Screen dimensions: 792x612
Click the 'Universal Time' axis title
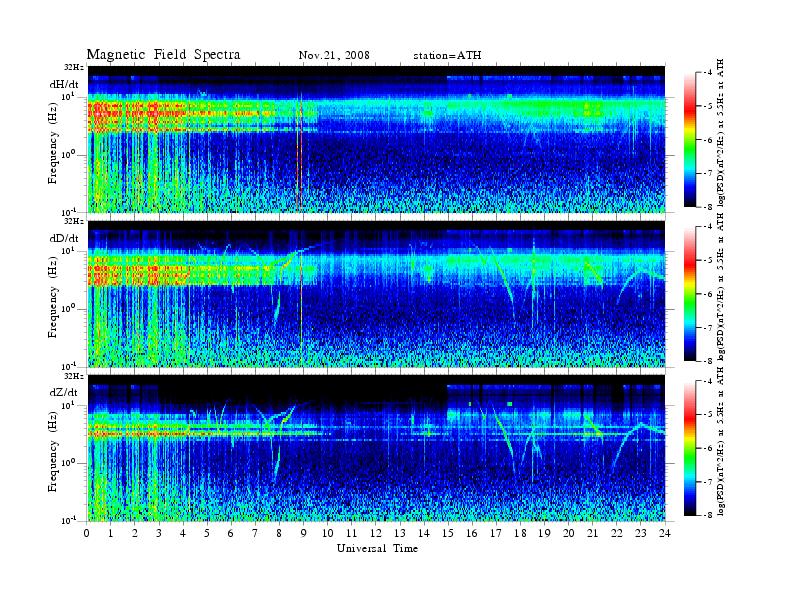(377, 548)
